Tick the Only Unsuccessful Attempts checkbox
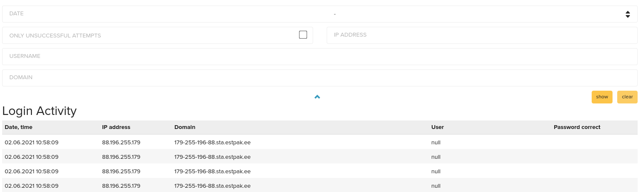This screenshot has height=192, width=644. click(303, 35)
